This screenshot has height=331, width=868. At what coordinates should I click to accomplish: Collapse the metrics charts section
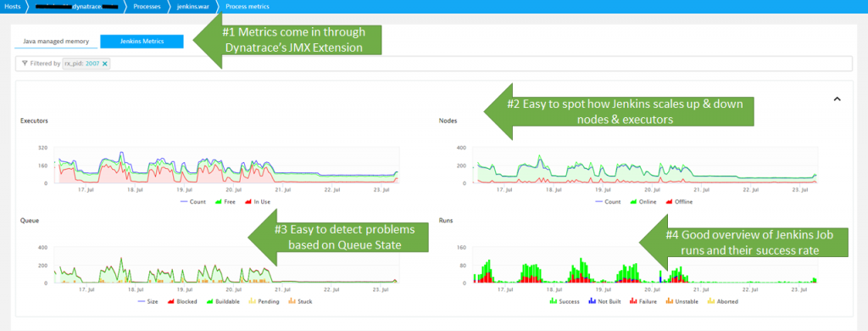point(837,98)
